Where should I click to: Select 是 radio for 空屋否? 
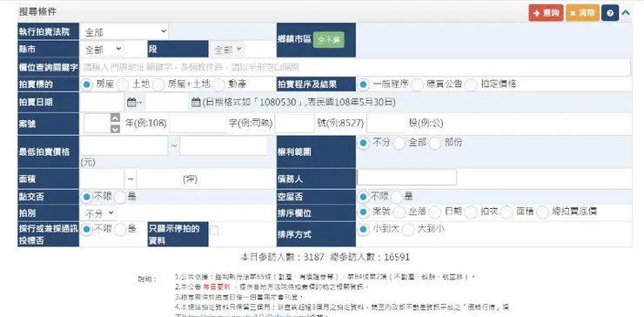397,198
